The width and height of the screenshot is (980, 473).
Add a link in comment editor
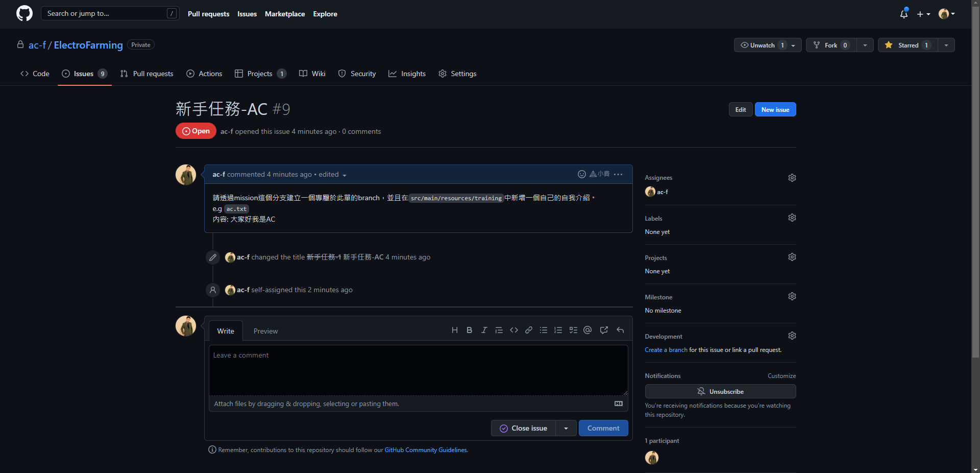pyautogui.click(x=529, y=330)
